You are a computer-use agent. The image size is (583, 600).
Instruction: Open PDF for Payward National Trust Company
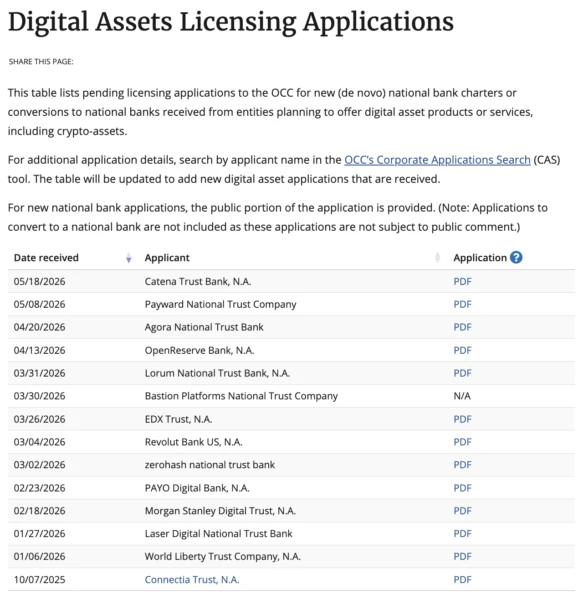point(462,305)
